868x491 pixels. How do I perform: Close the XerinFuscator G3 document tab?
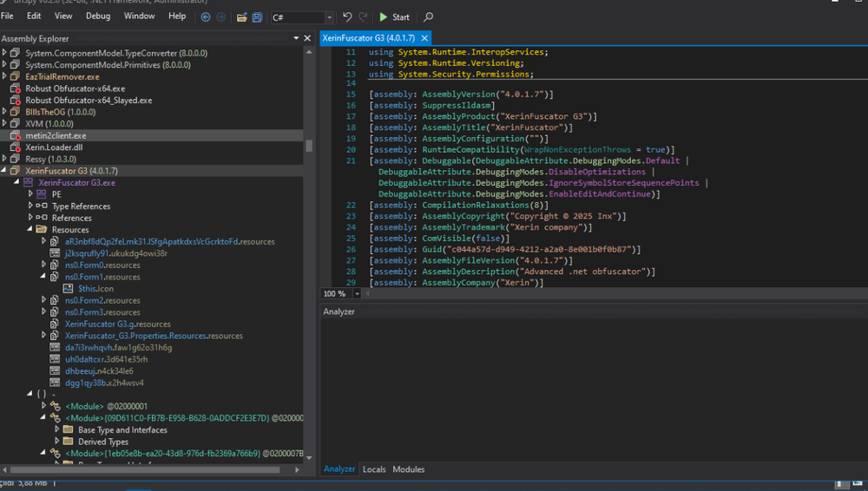(x=424, y=39)
